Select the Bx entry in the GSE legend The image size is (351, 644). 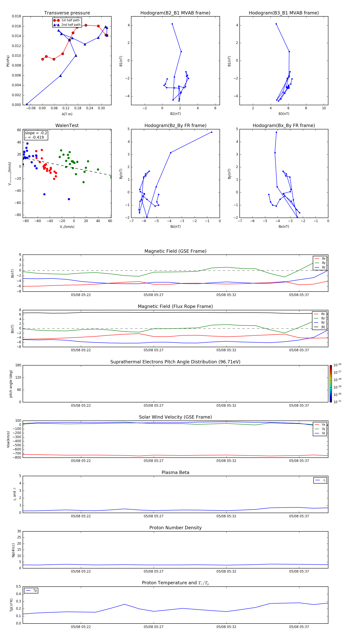320,259
